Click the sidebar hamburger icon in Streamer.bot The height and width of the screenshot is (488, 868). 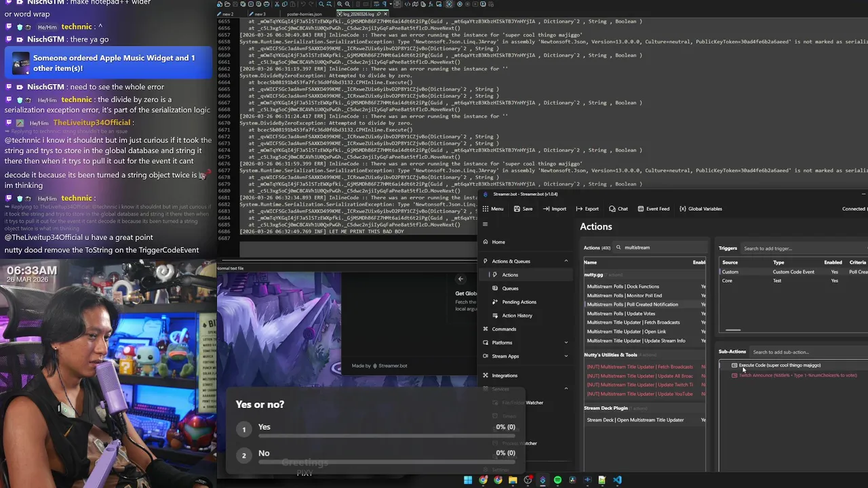(485, 224)
